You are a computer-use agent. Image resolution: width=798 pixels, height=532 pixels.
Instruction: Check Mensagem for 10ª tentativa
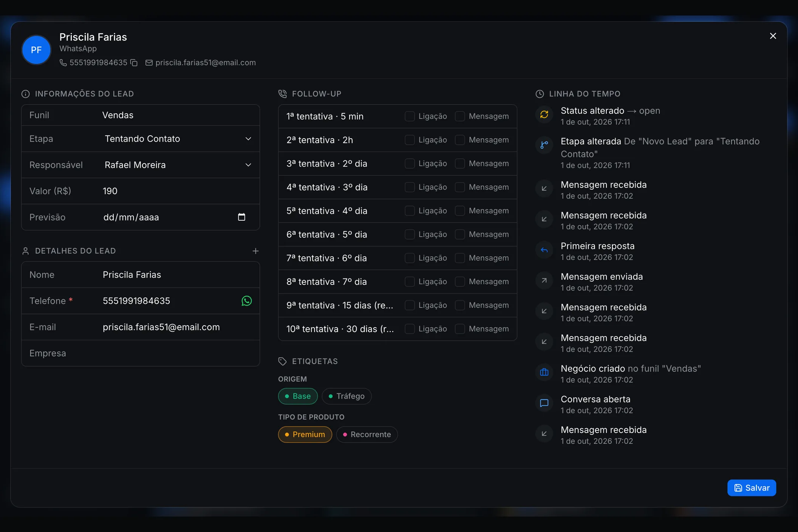[460, 329]
